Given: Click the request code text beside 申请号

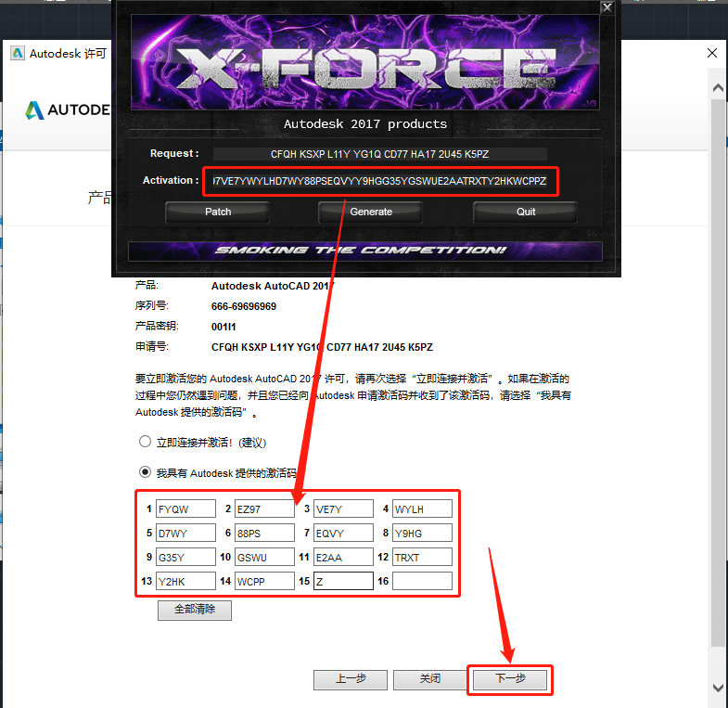Looking at the screenshot, I should pos(322,347).
